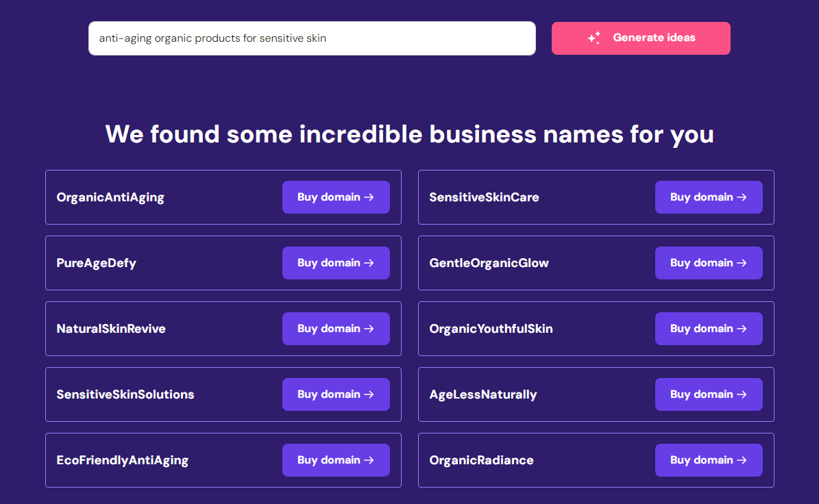Click the sparkle icon on Generate ideas button
The image size is (819, 504).
coord(594,38)
